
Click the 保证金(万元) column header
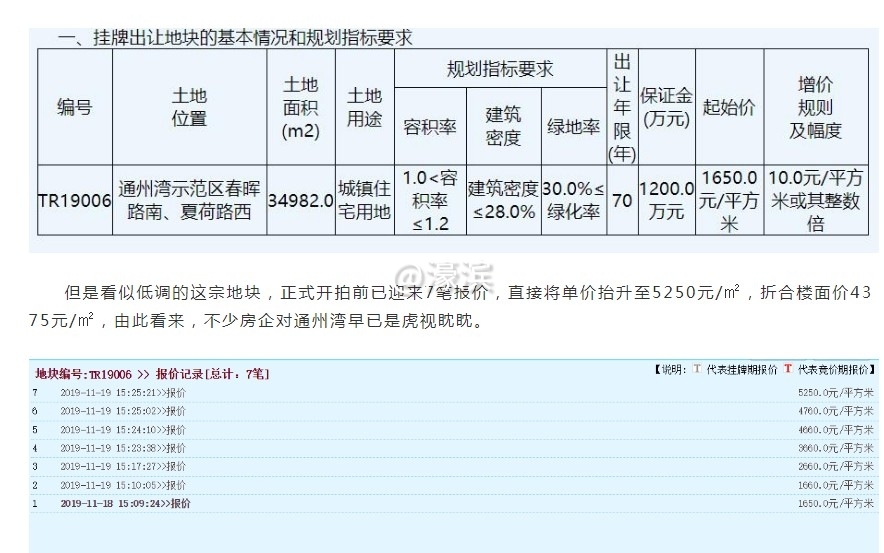(x=666, y=107)
